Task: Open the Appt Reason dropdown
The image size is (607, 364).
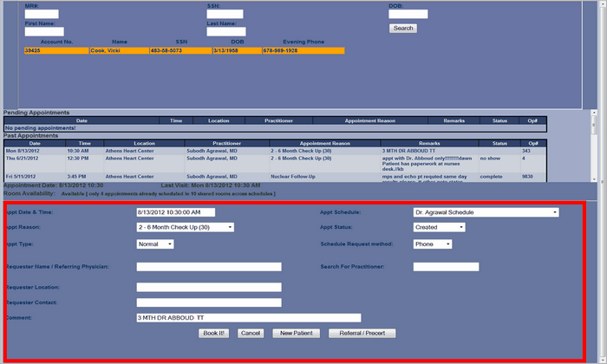Action: (x=185, y=227)
